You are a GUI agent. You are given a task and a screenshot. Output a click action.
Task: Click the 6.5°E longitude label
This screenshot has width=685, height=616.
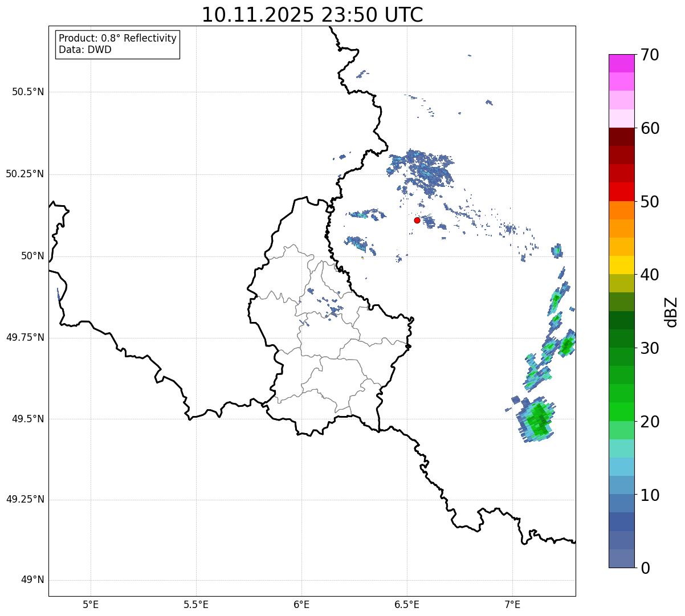[x=407, y=604]
